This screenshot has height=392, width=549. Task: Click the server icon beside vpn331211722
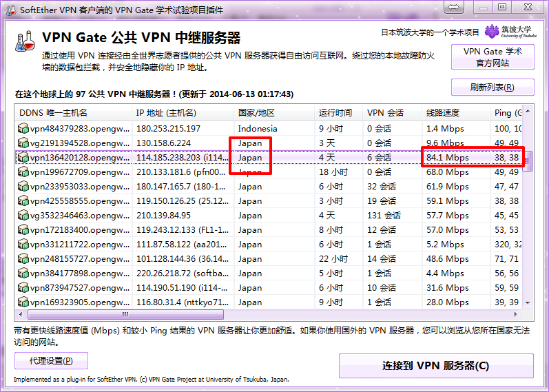click(x=23, y=245)
